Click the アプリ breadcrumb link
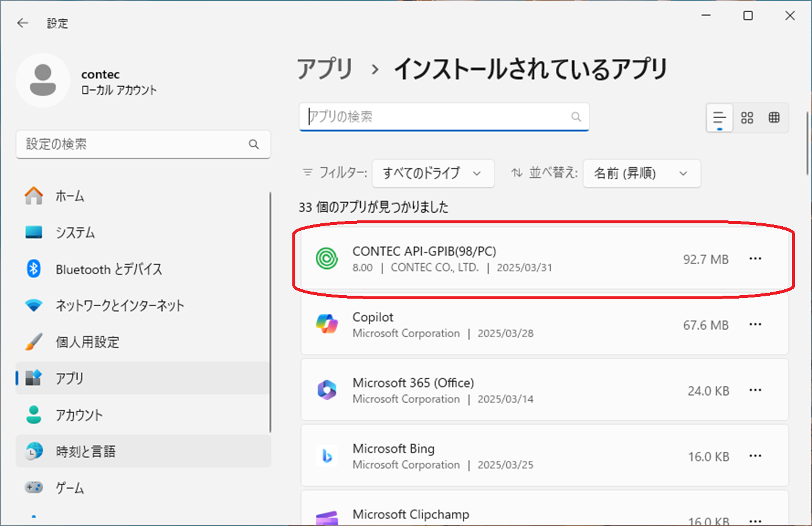The image size is (812, 526). tap(325, 69)
